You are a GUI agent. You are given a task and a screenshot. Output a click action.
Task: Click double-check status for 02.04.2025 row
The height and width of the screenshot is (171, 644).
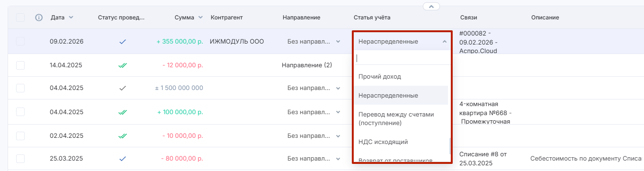pyautogui.click(x=123, y=135)
